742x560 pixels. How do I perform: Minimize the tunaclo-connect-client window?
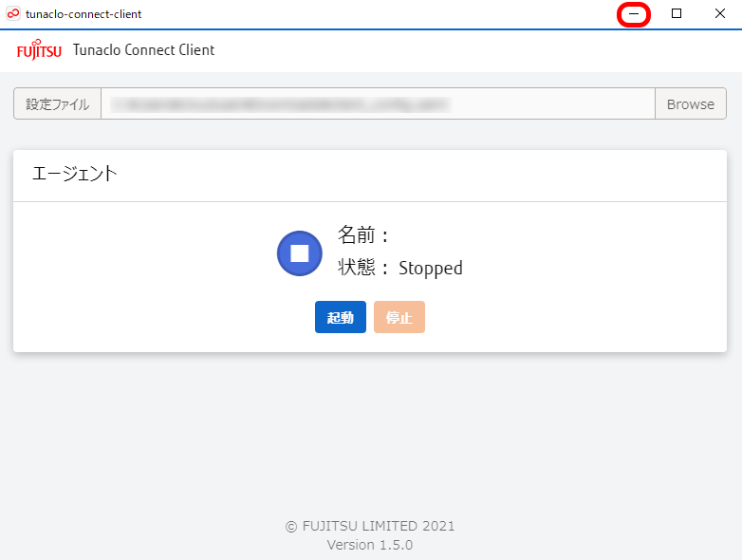pos(634,14)
